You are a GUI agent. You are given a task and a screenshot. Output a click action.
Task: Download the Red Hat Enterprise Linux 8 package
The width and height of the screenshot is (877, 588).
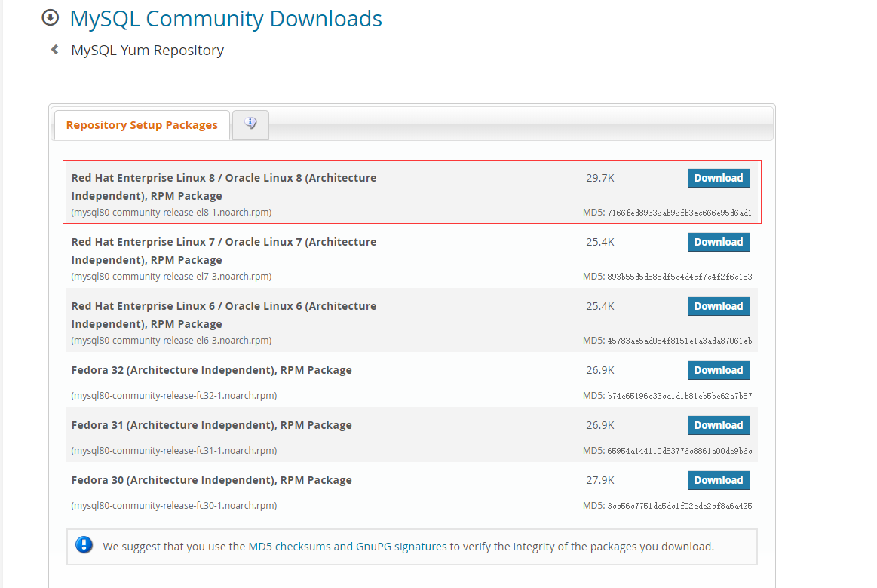tap(718, 178)
